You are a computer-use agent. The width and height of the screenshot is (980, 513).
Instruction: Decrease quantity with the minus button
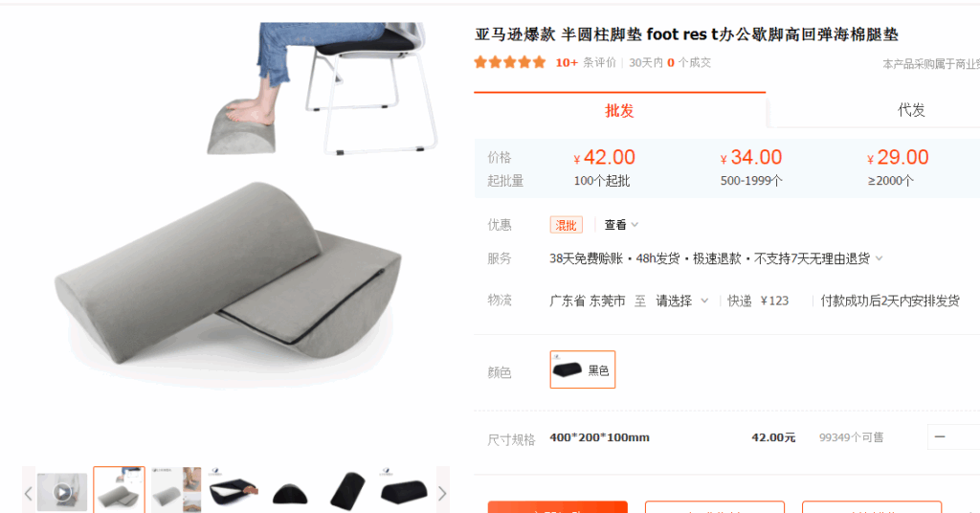click(940, 436)
